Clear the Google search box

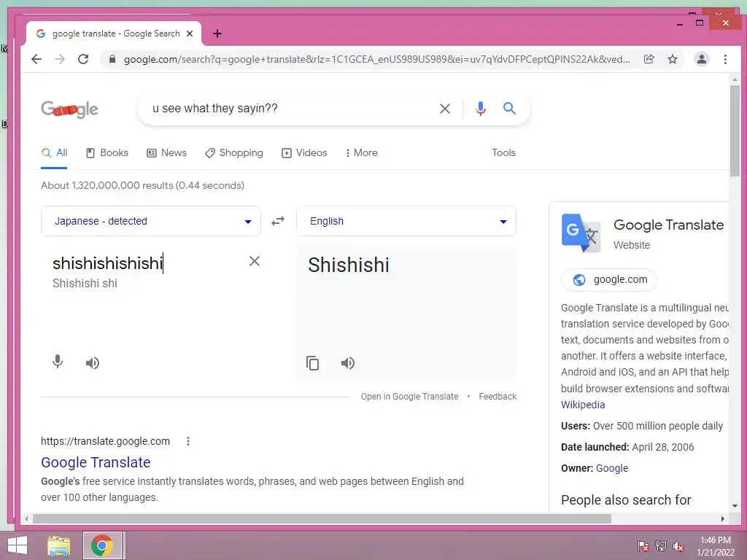click(445, 109)
